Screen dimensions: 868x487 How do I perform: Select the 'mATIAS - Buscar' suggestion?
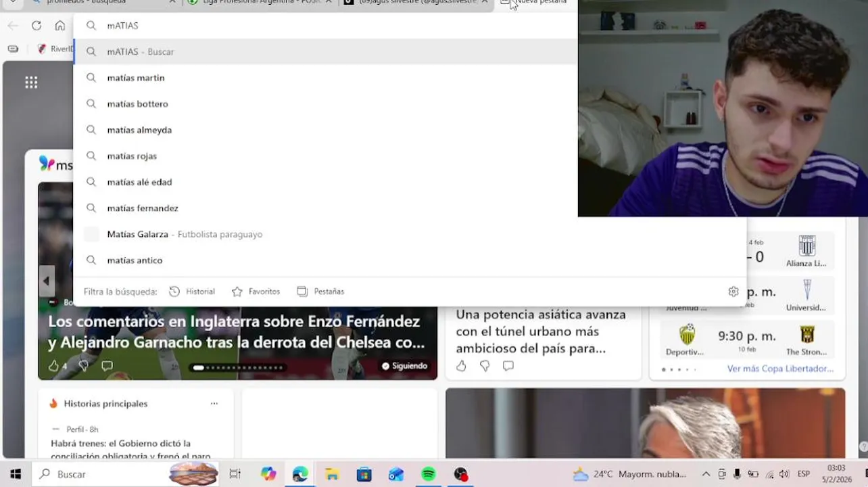pos(325,51)
